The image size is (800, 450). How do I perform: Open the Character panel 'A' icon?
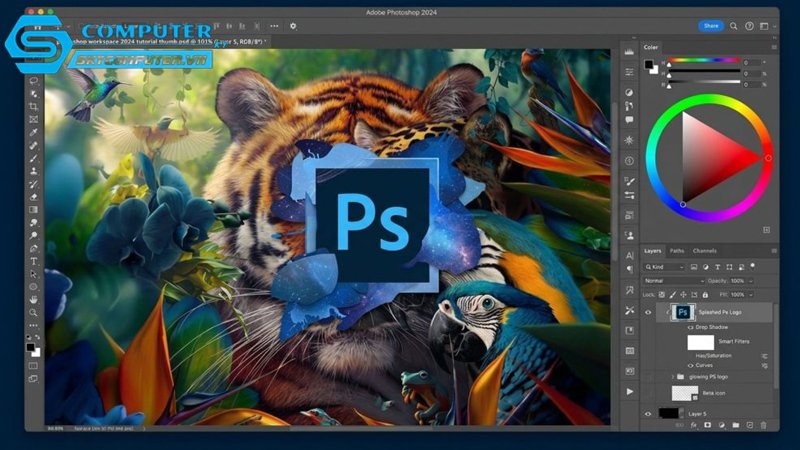(629, 255)
